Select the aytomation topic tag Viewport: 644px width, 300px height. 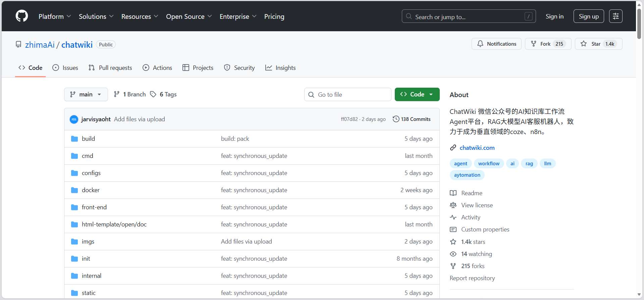tap(467, 175)
